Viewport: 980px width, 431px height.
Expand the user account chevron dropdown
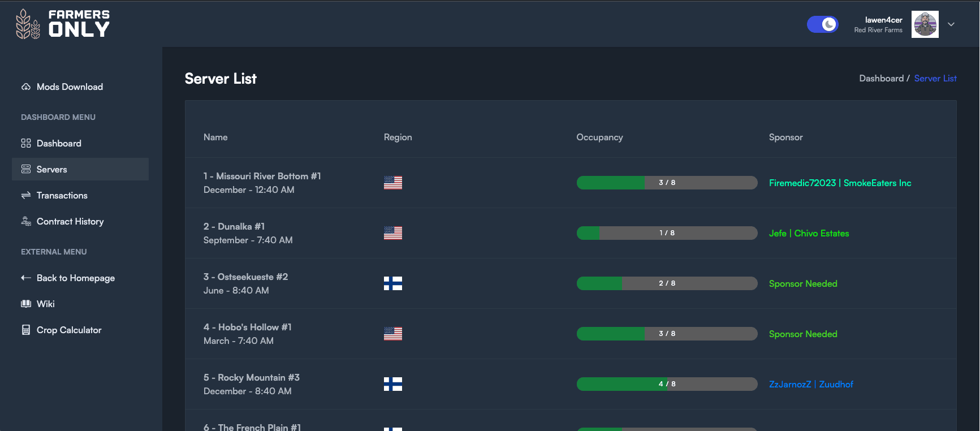951,24
